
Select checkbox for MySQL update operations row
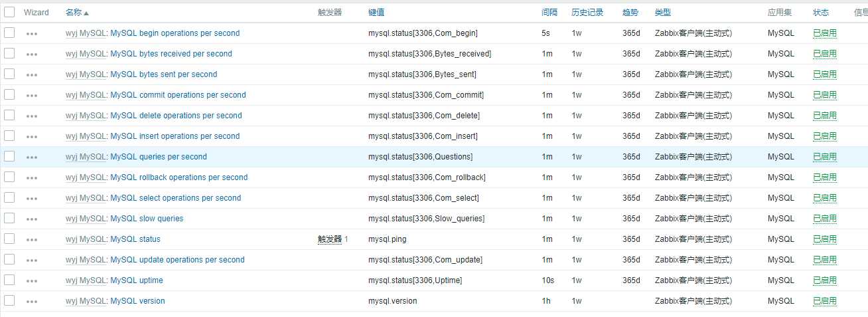(x=9, y=259)
